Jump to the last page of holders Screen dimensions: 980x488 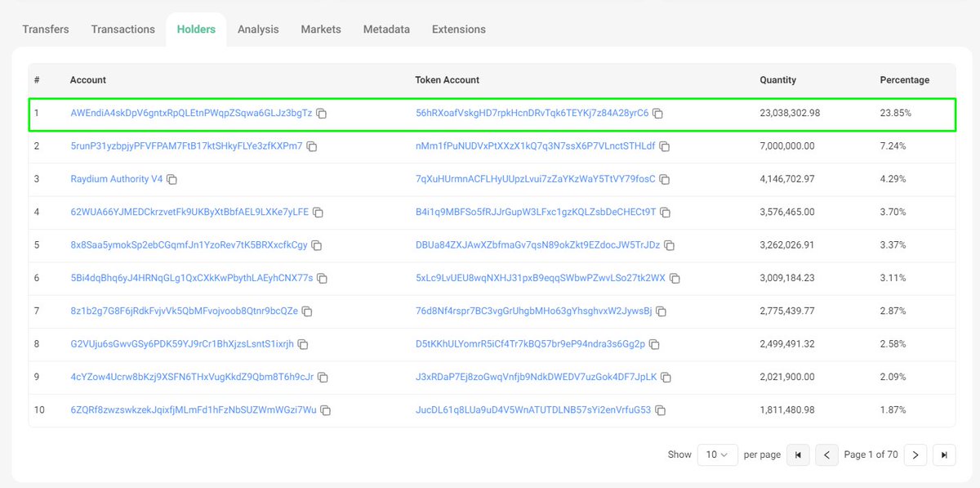click(x=945, y=454)
